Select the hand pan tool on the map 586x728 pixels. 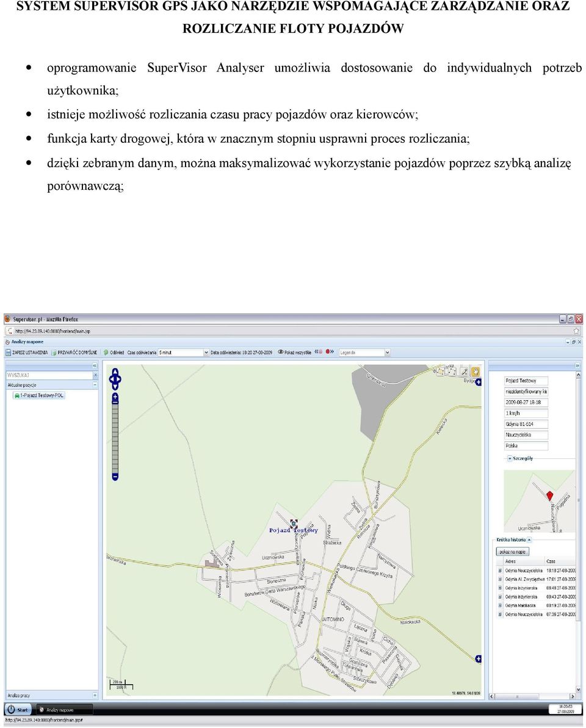click(476, 372)
